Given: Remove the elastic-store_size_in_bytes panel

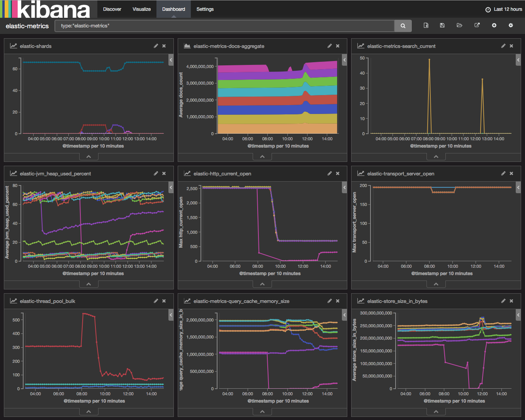Looking at the screenshot, I should point(511,301).
